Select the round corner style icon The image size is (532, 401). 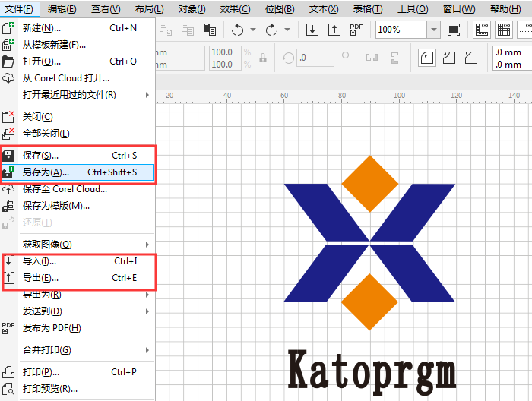[x=426, y=58]
